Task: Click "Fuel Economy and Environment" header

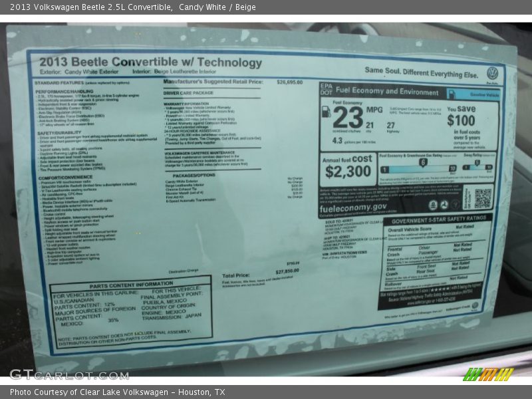Action: tap(387, 91)
